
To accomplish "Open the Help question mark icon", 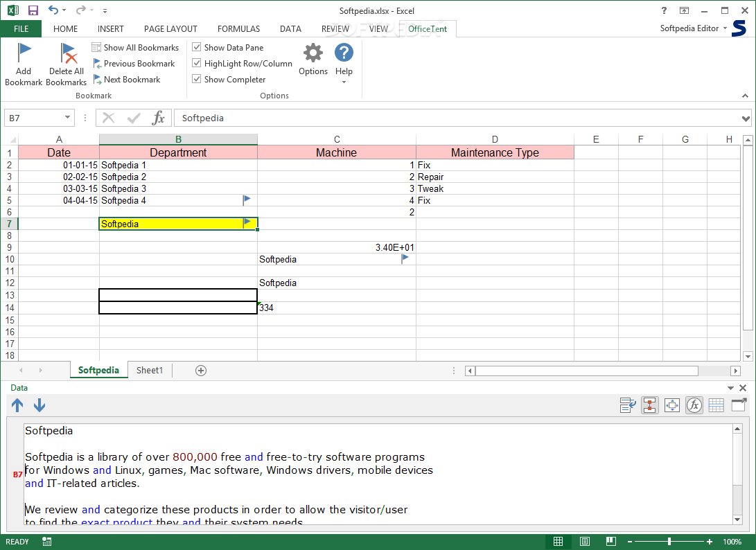I will [344, 53].
